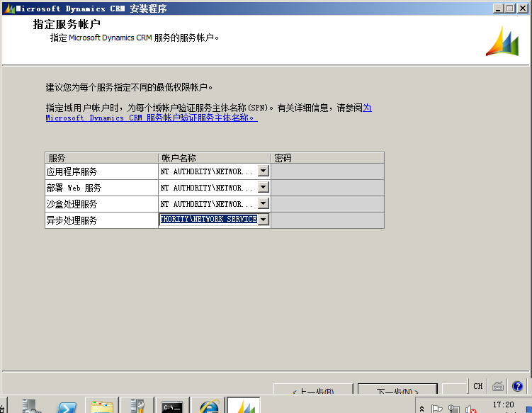Select the Dynamics CRM setup taskbar button
This screenshot has width=532, height=413.
point(244,405)
